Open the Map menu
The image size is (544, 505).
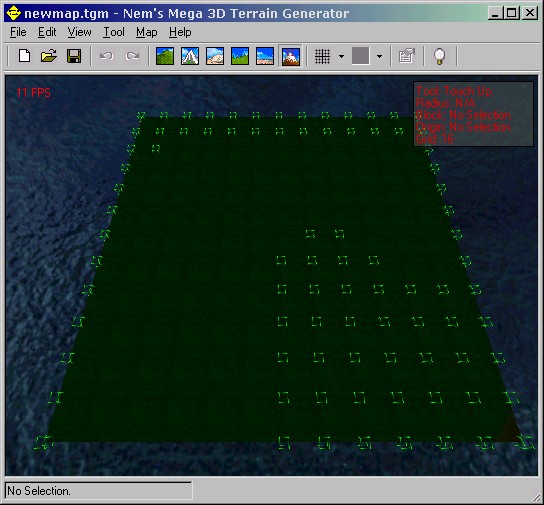(x=146, y=32)
